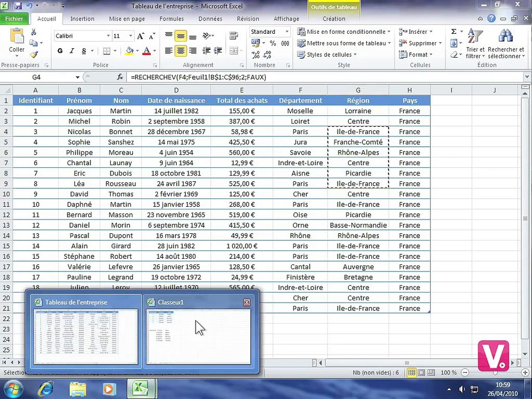
Task: Switch to the Mise en page tab
Action: 127,19
